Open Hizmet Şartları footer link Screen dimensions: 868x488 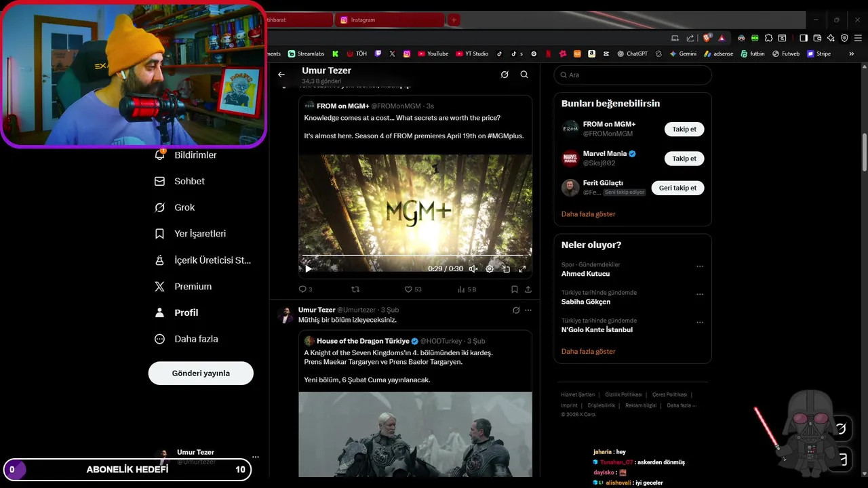[x=578, y=394]
